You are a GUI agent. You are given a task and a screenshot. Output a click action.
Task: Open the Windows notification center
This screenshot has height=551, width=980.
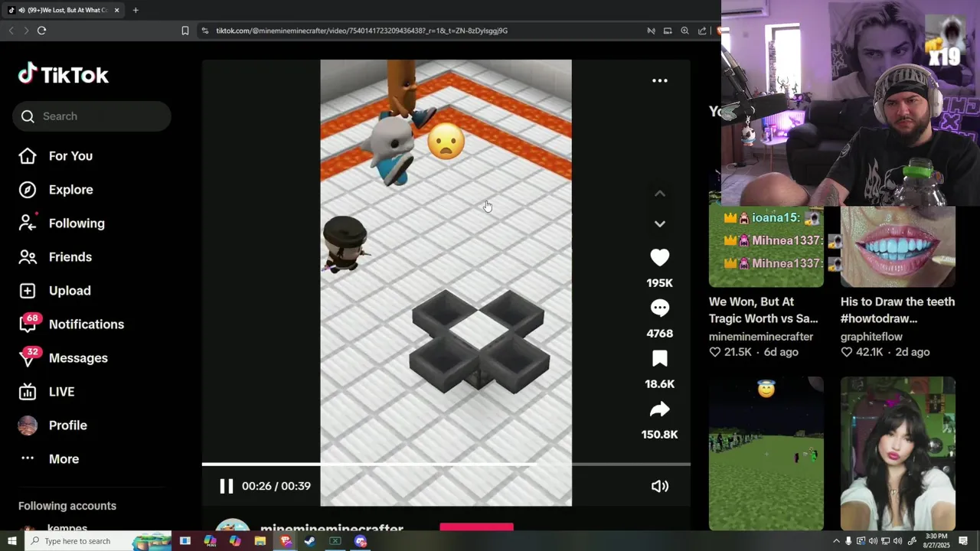click(964, 541)
